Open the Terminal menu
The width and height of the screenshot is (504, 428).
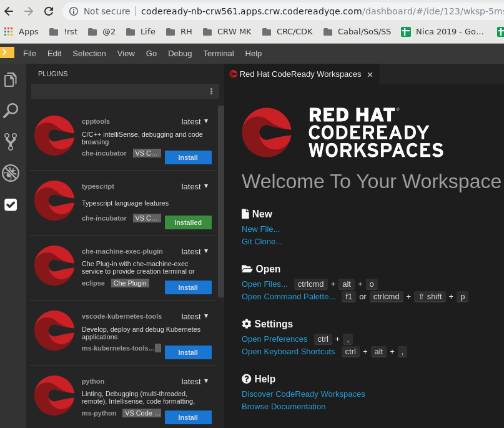point(218,54)
